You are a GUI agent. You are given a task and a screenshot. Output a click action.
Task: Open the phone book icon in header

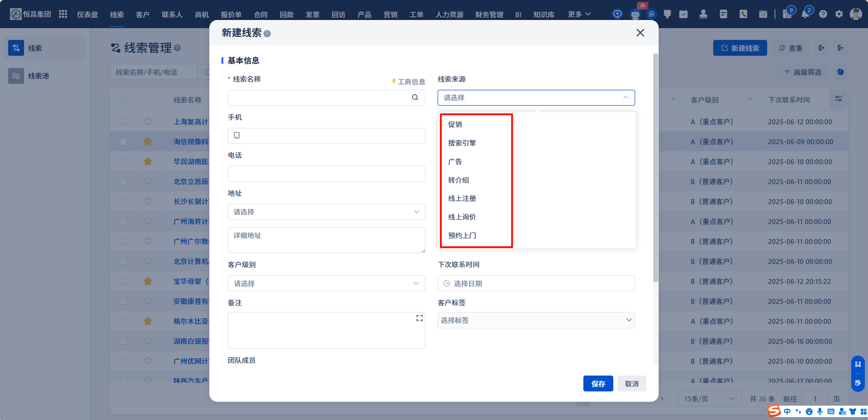click(x=743, y=15)
